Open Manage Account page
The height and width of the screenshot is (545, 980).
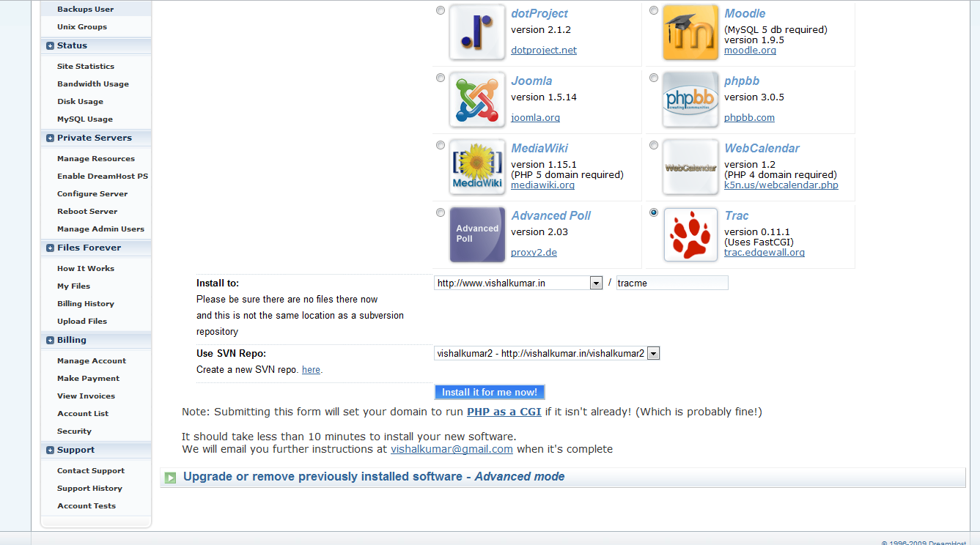point(92,361)
